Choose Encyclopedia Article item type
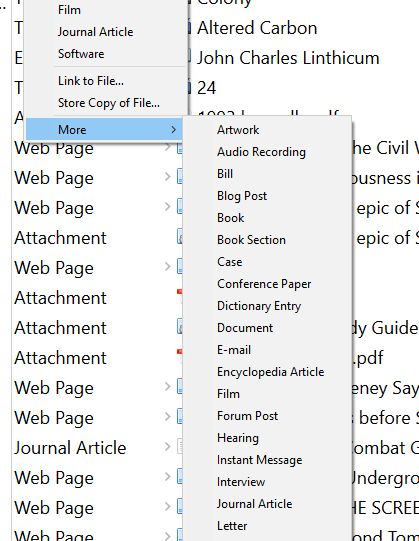 (x=271, y=372)
